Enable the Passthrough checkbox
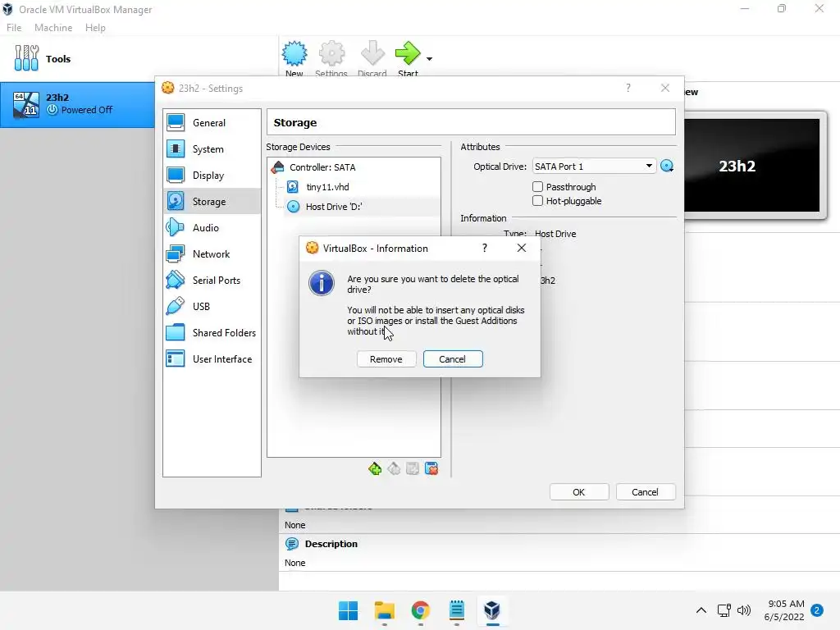This screenshot has width=840, height=630. point(537,186)
